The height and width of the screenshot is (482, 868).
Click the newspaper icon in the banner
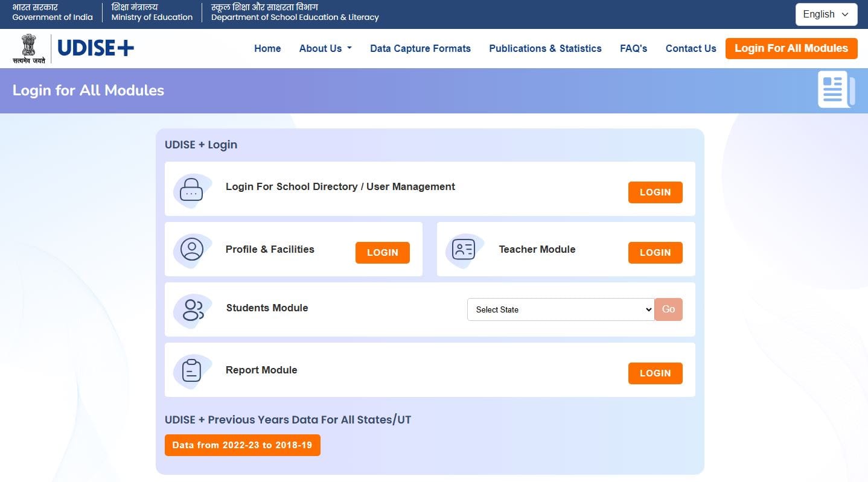836,89
